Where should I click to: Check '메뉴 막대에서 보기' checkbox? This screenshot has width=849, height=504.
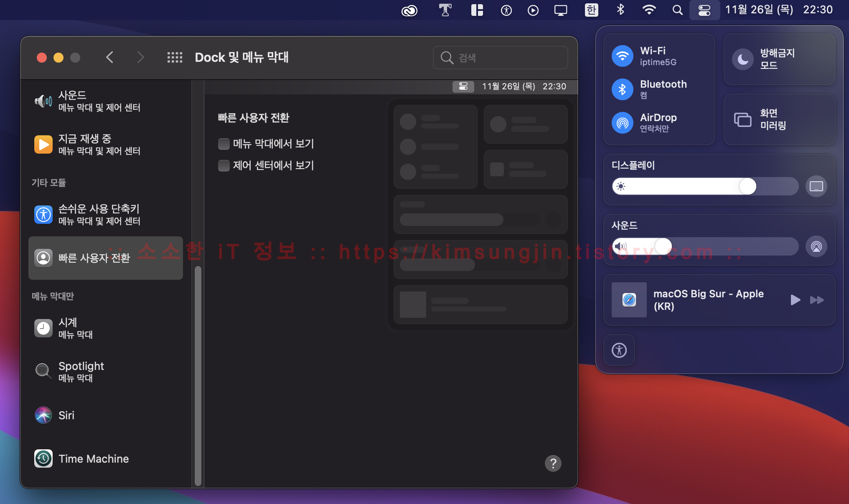click(224, 144)
